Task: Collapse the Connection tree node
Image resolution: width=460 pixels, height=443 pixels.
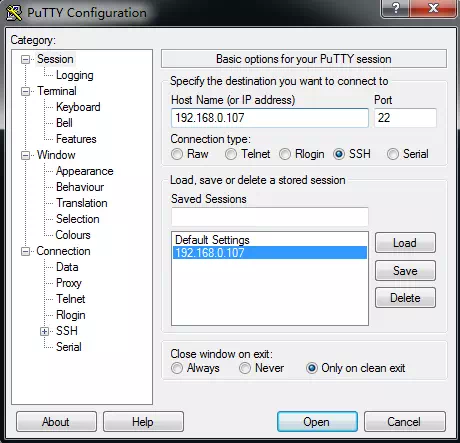Action: tap(25, 251)
